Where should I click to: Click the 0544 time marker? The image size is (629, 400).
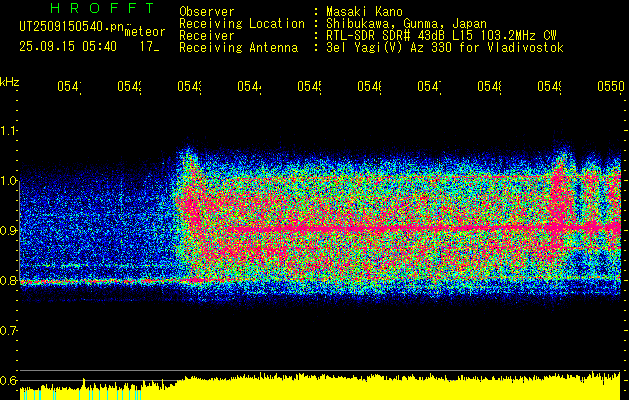point(249,86)
